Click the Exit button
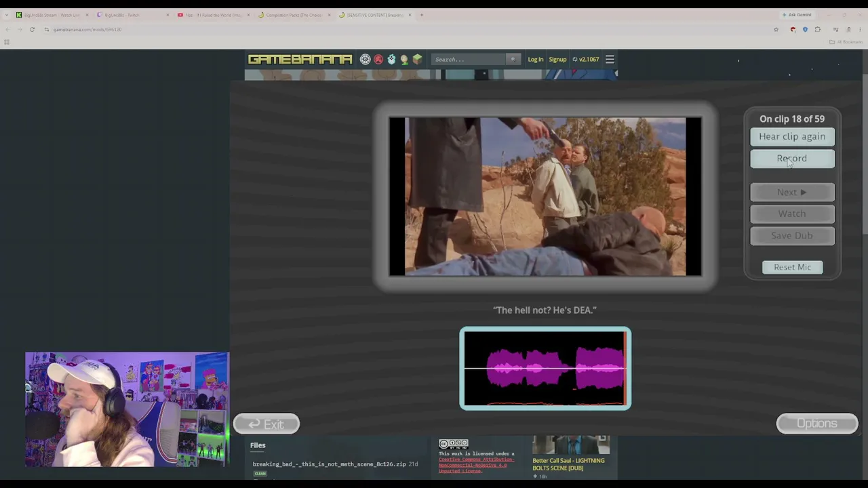The image size is (868, 488). click(x=266, y=424)
